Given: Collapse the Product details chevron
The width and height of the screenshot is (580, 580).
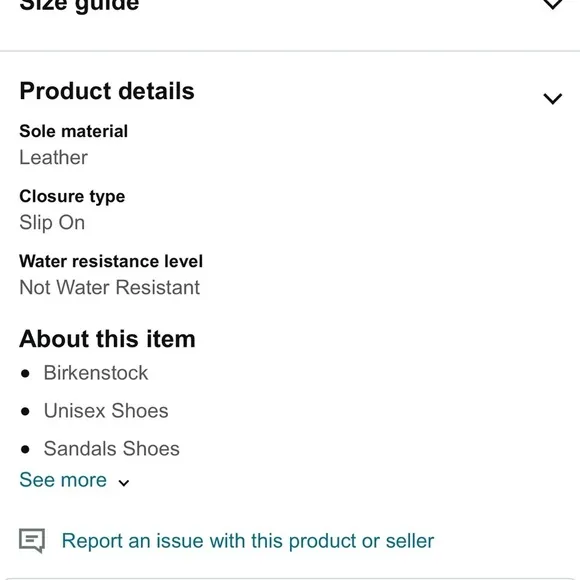Looking at the screenshot, I should [x=553, y=99].
